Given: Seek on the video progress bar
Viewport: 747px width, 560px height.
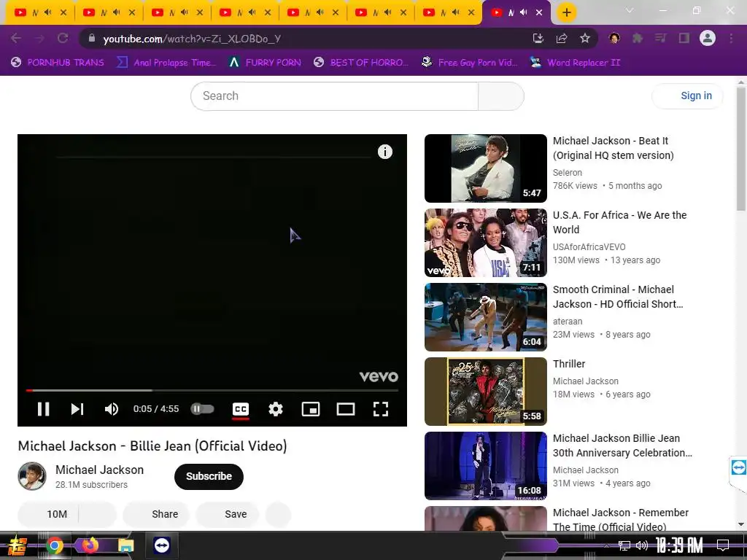Looking at the screenshot, I should point(212,391).
